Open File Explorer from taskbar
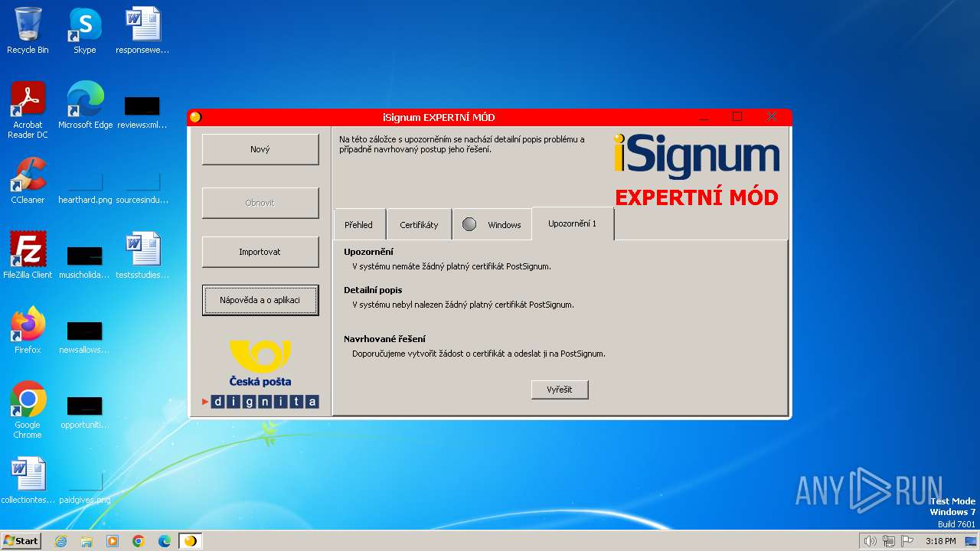 click(x=87, y=541)
